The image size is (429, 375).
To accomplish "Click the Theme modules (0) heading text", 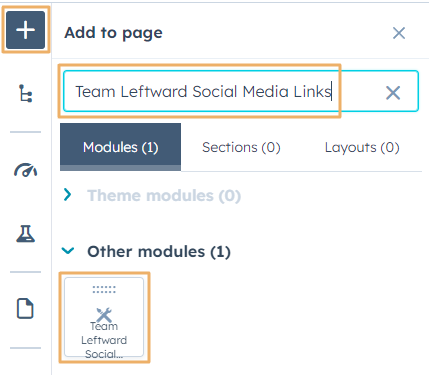I will coord(164,195).
